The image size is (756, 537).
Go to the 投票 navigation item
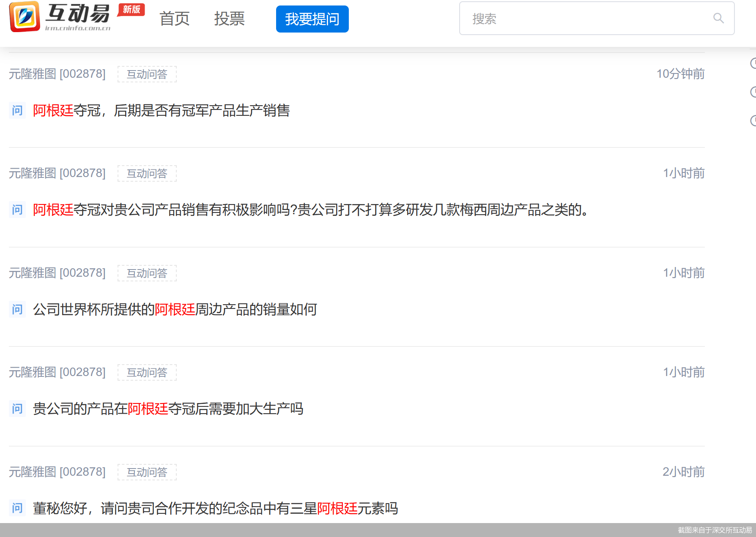click(229, 19)
